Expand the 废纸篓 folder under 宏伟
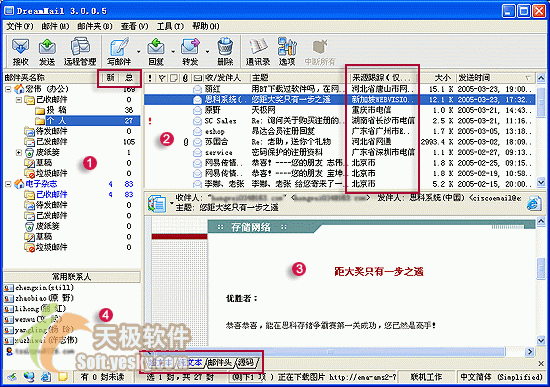Image resolution: width=550 pixels, height=387 pixels. (x=19, y=152)
